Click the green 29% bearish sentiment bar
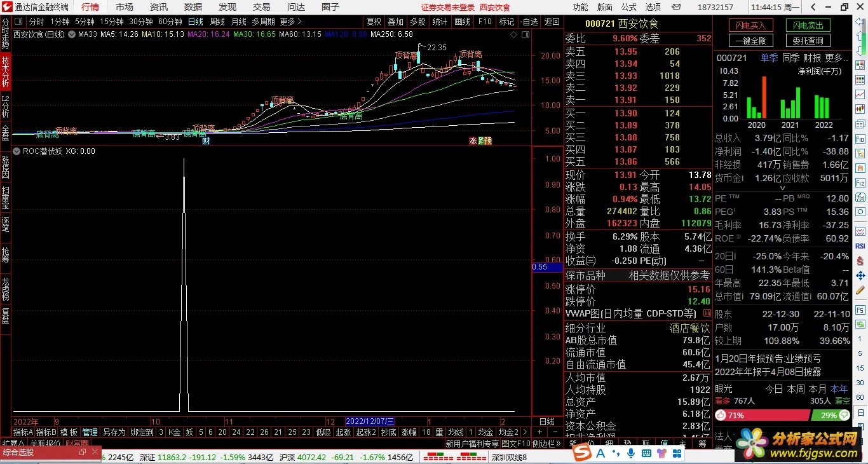Screen dimensions: 868x464 (831, 415)
